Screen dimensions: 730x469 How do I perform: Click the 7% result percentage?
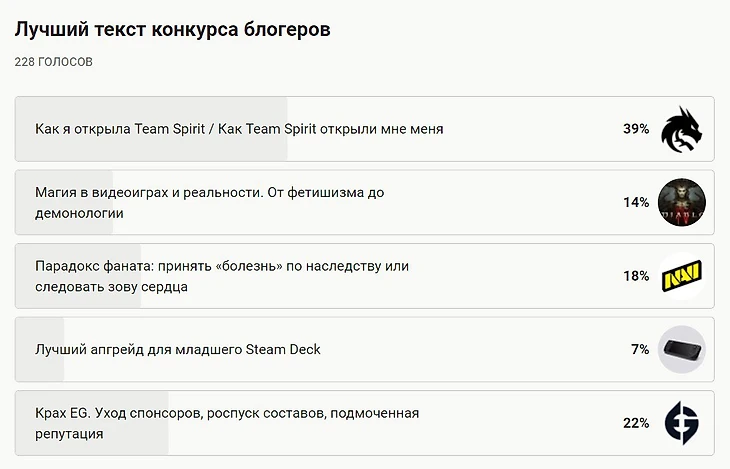click(640, 349)
